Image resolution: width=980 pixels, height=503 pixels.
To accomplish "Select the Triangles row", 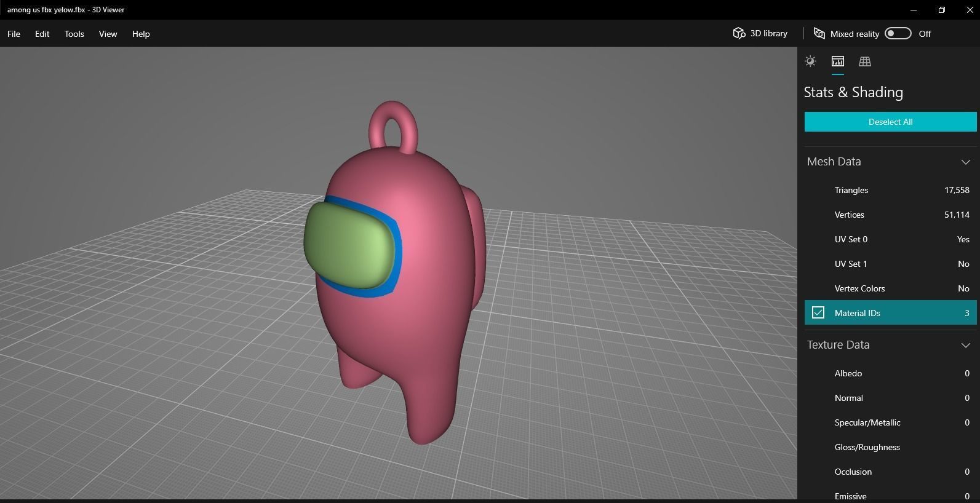I will pos(890,190).
